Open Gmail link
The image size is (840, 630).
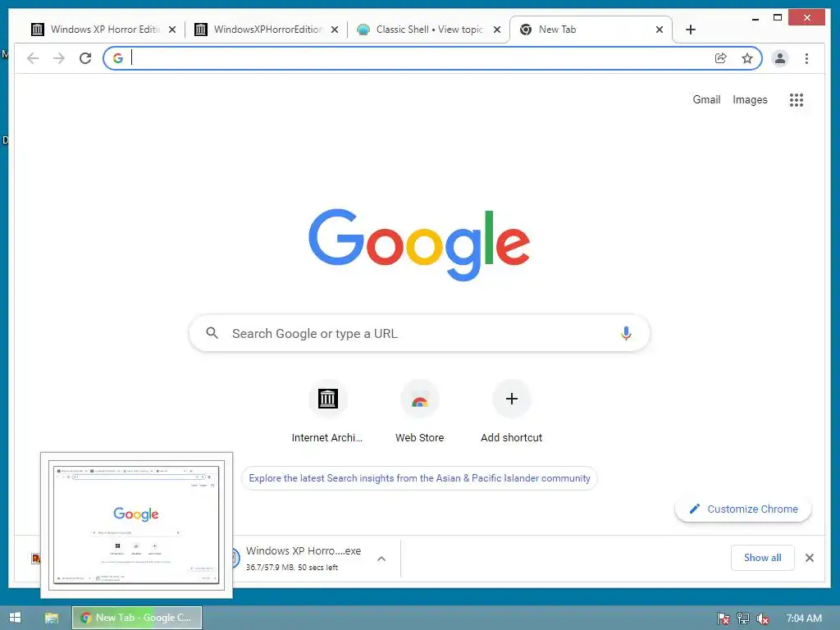tap(706, 99)
